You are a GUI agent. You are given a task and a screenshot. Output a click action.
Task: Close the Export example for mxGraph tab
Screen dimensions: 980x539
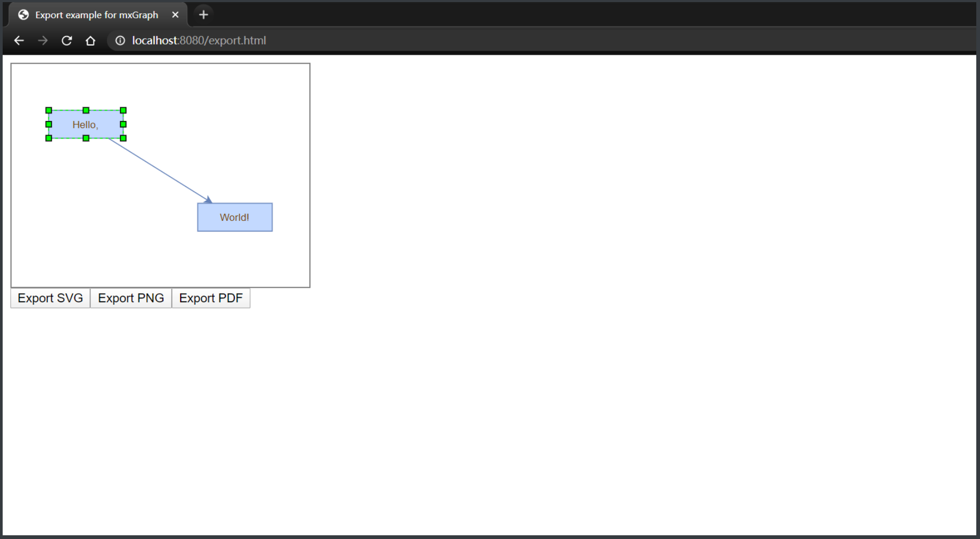(x=175, y=14)
